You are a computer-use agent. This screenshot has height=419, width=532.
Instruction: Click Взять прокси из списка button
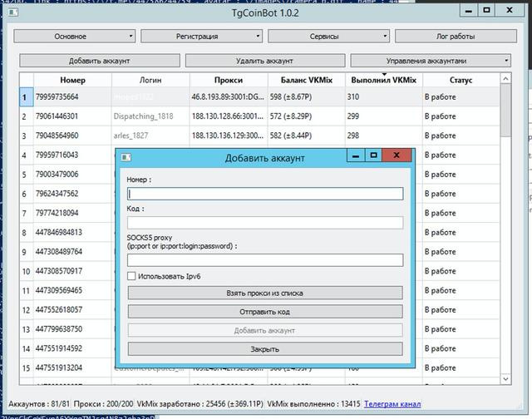[x=265, y=293]
